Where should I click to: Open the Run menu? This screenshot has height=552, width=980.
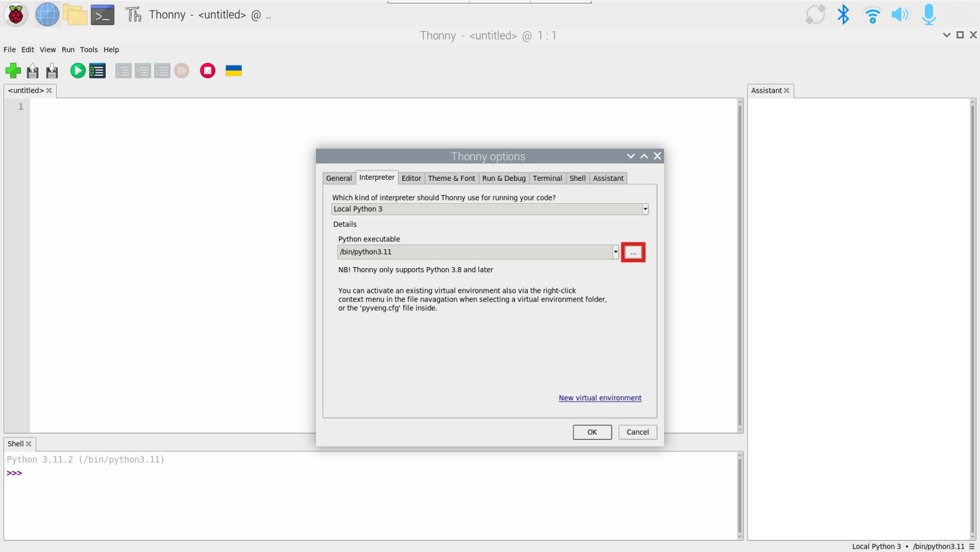tap(68, 50)
